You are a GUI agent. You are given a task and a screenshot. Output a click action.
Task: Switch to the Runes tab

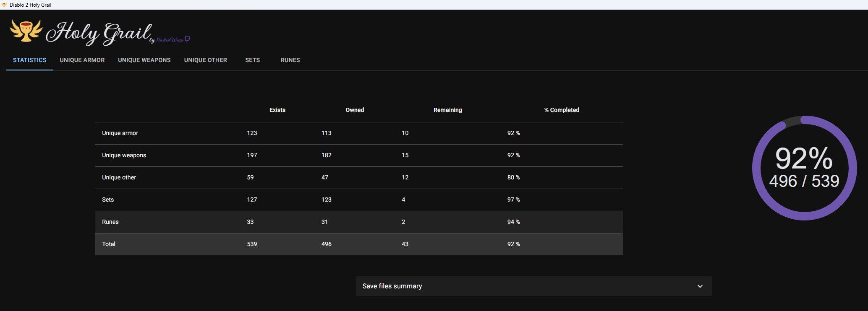pos(290,60)
